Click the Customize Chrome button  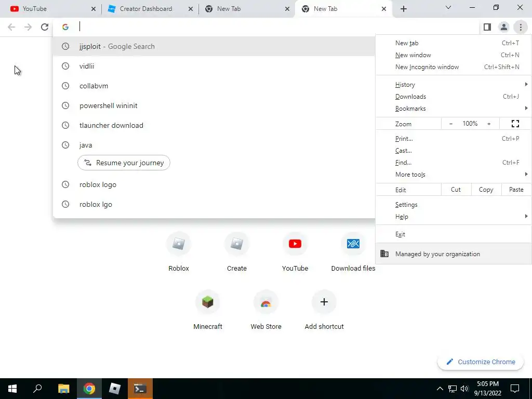point(481,362)
